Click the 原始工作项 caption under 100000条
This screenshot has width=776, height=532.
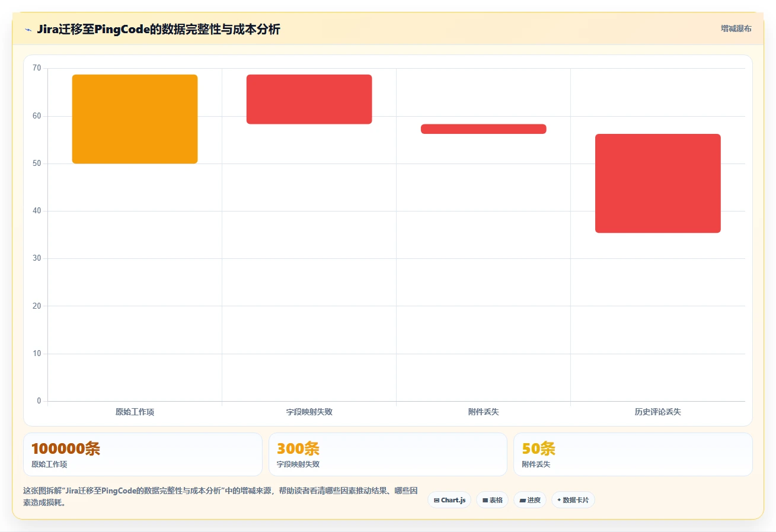click(x=49, y=464)
